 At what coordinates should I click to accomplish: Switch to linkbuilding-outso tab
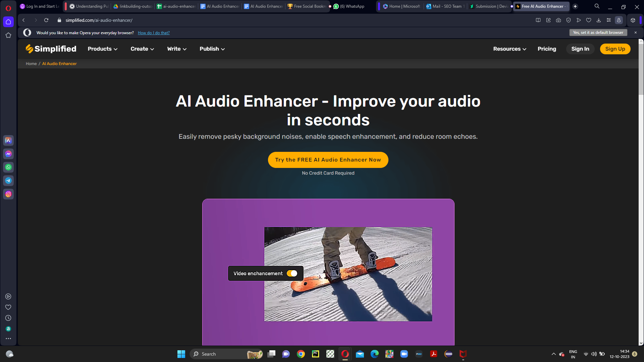click(132, 6)
